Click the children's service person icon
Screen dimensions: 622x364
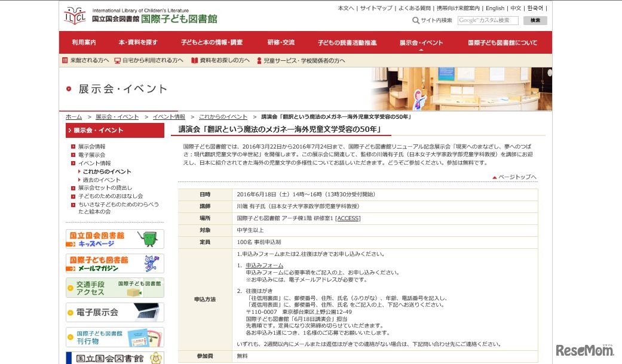[x=259, y=61]
